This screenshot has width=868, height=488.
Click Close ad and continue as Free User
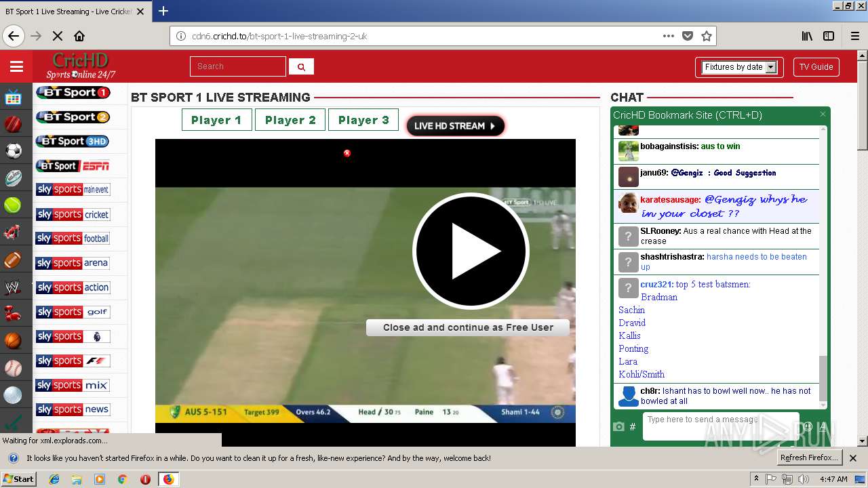point(468,327)
